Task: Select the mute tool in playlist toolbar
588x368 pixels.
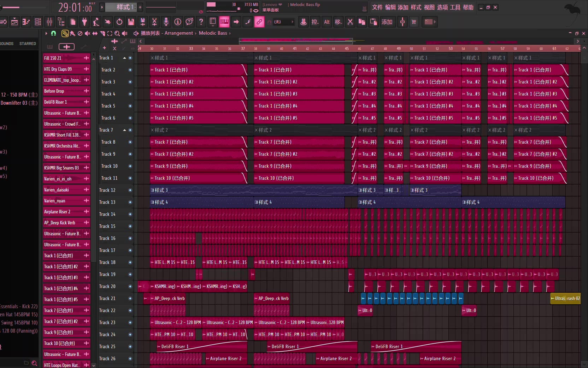Action: pyautogui.click(x=87, y=33)
